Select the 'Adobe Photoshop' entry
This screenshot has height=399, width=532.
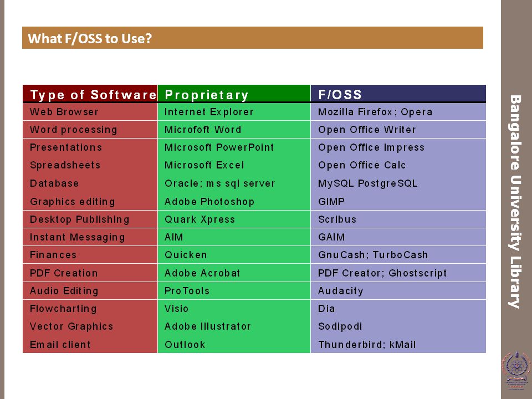[209, 202]
